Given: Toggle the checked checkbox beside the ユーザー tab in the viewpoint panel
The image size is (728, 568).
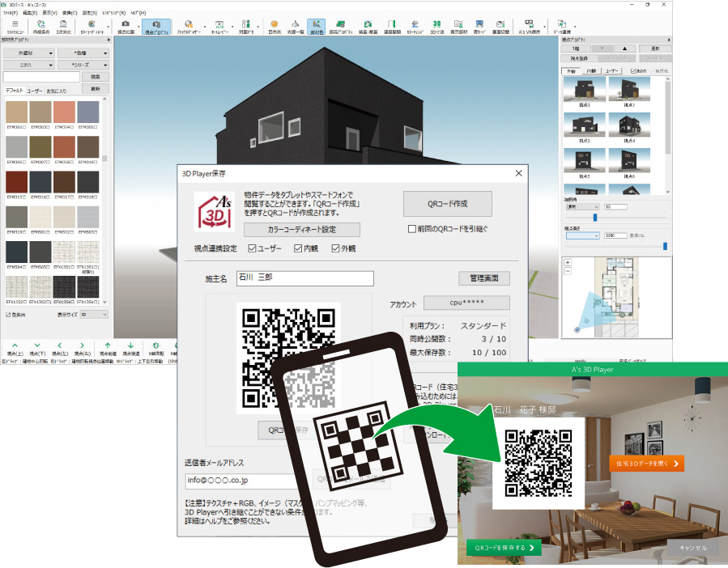Looking at the screenshot, I should pos(633,71).
